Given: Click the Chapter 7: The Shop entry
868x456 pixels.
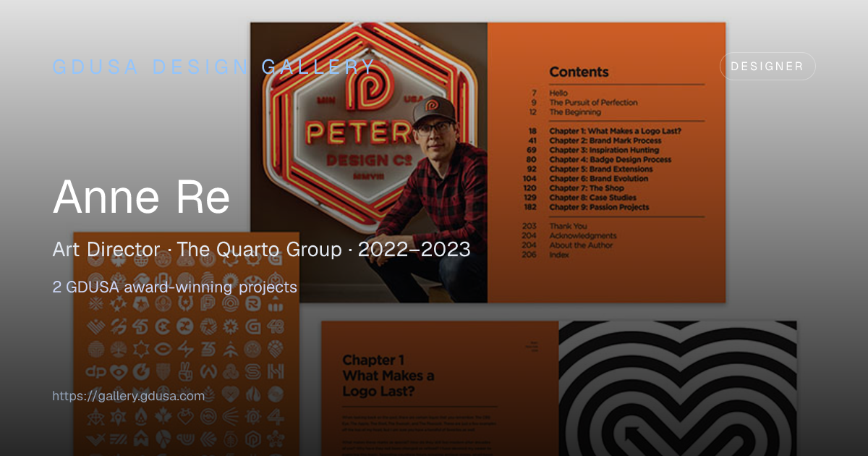Looking at the screenshot, I should (x=587, y=188).
